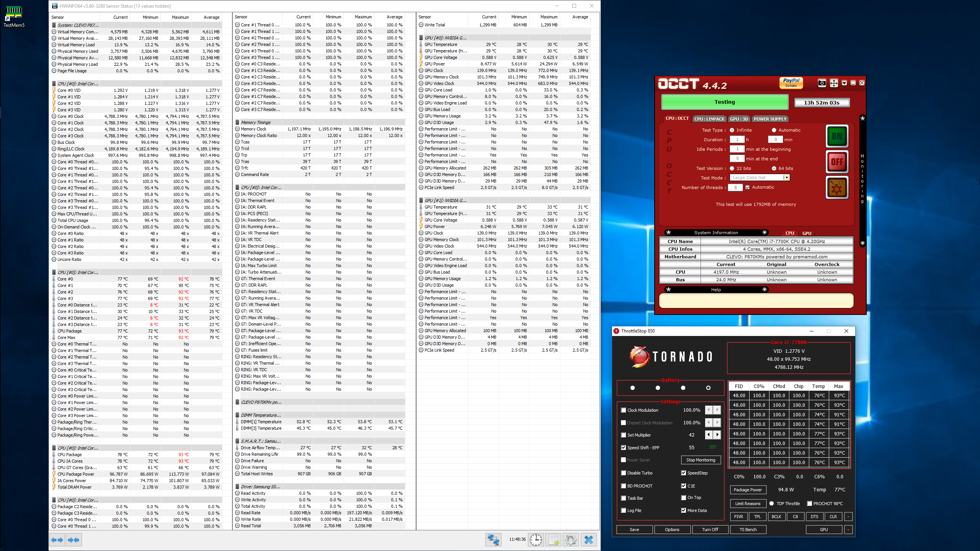
Task: Increase Set Multiplier with right arrow
Action: [x=717, y=435]
